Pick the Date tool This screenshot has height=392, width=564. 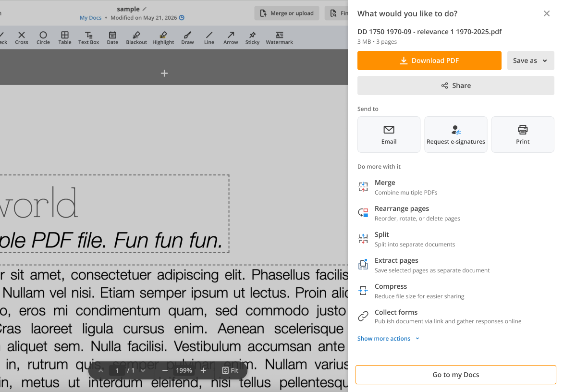click(x=112, y=38)
